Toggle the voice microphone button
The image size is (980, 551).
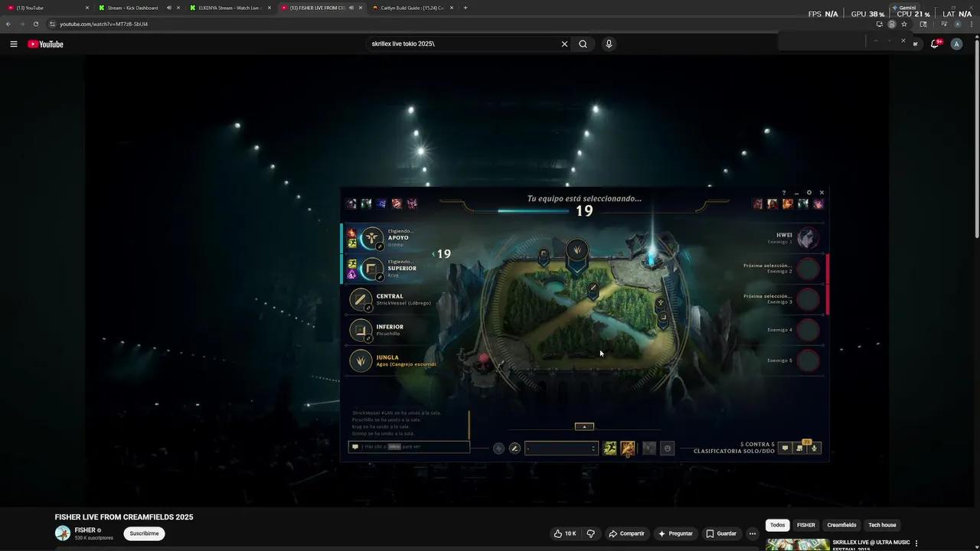[x=815, y=448]
